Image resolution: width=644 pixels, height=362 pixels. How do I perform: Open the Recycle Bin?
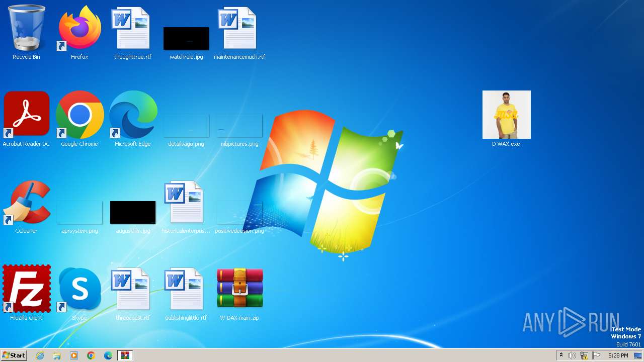[26, 33]
